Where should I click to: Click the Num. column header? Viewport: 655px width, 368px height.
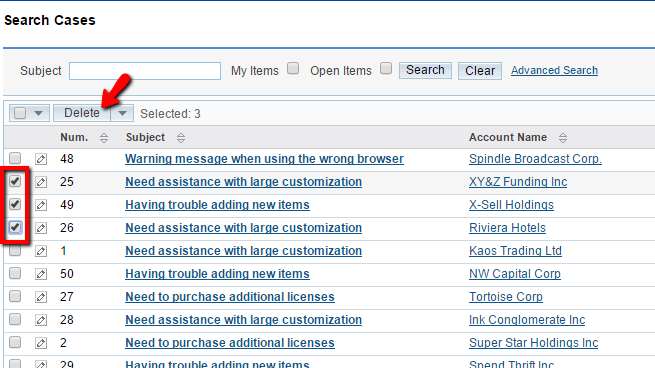(x=74, y=137)
